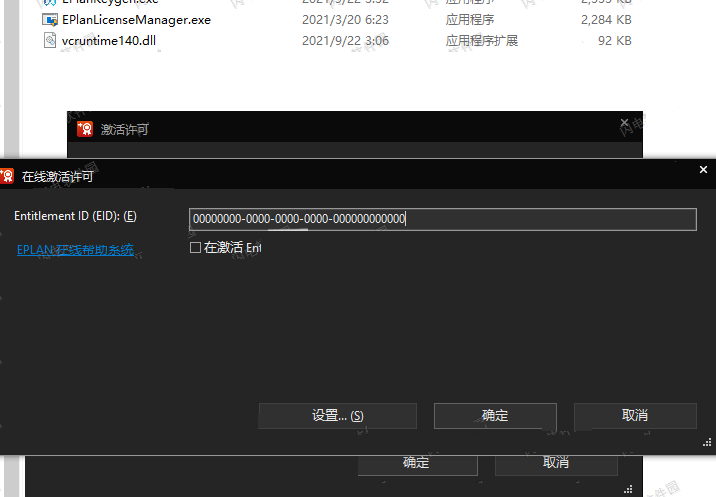This screenshot has width=716, height=497.
Task: Click the vcruntime140.dll file icon
Action: coord(50,41)
